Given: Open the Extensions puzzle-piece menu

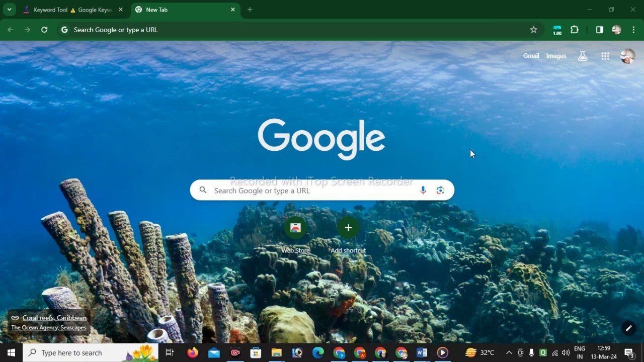Looking at the screenshot, I should coord(575,30).
